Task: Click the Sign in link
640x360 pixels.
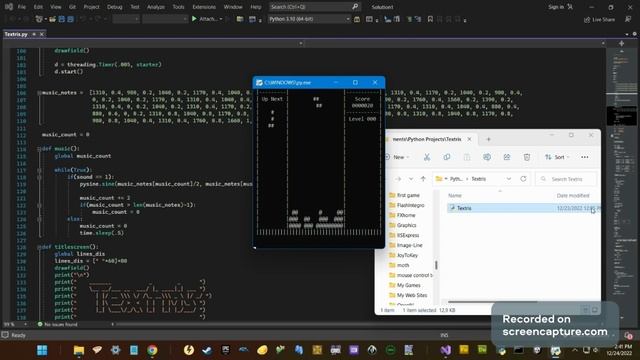Action: [556, 7]
